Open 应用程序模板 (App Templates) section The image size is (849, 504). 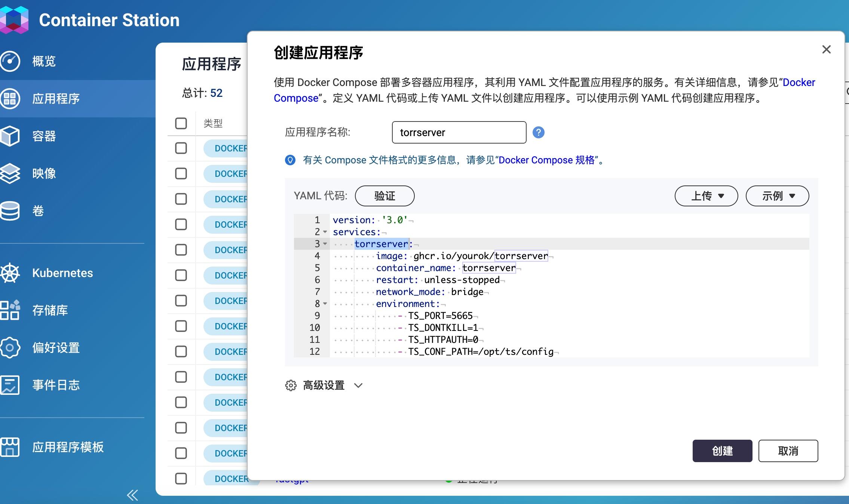click(68, 447)
